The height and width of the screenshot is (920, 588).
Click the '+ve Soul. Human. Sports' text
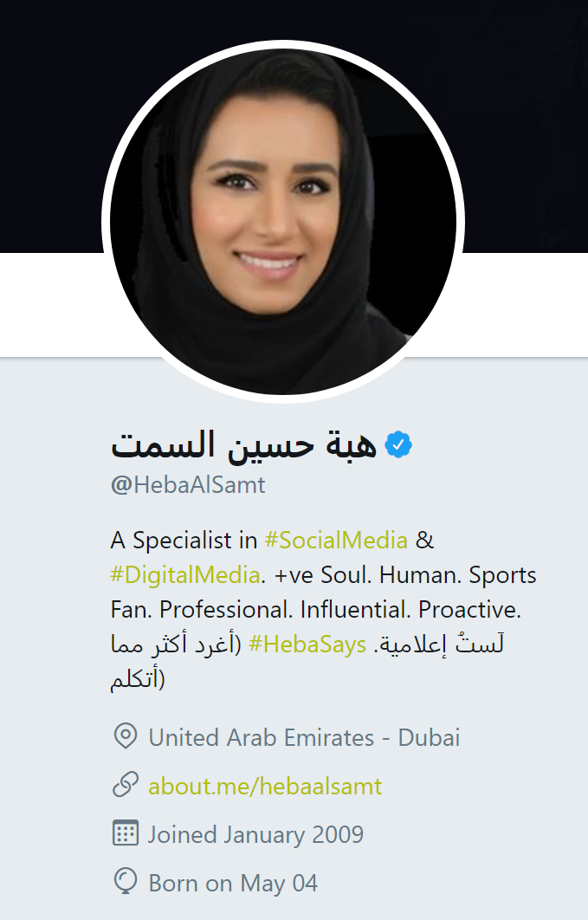pos(405,575)
